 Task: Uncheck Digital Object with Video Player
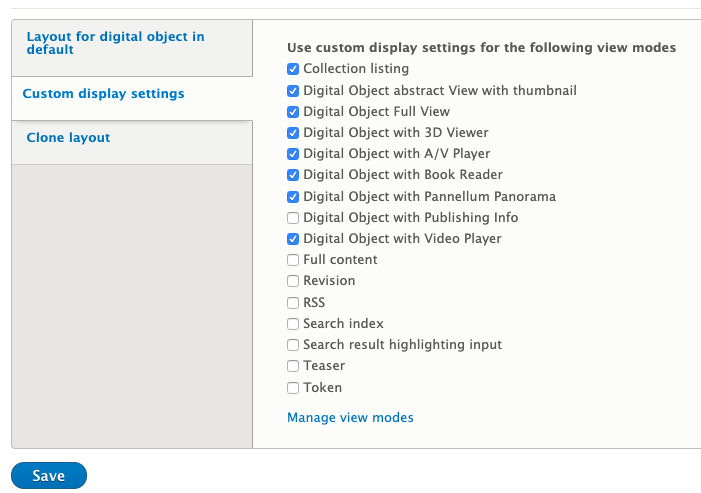click(x=293, y=239)
